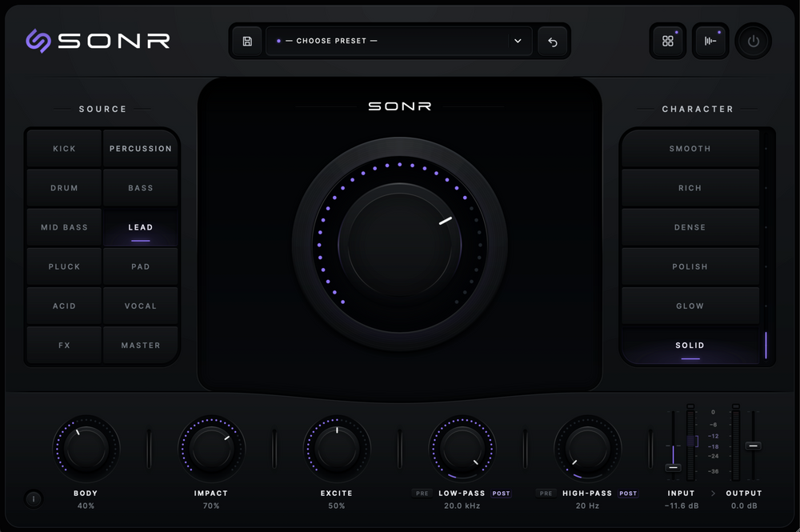Set Low-Pass filter to POST

(x=501, y=494)
